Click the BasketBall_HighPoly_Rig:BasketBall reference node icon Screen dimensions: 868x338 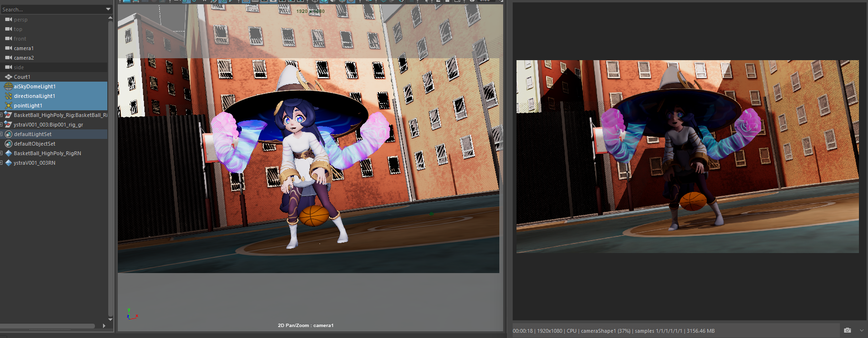tap(8, 115)
